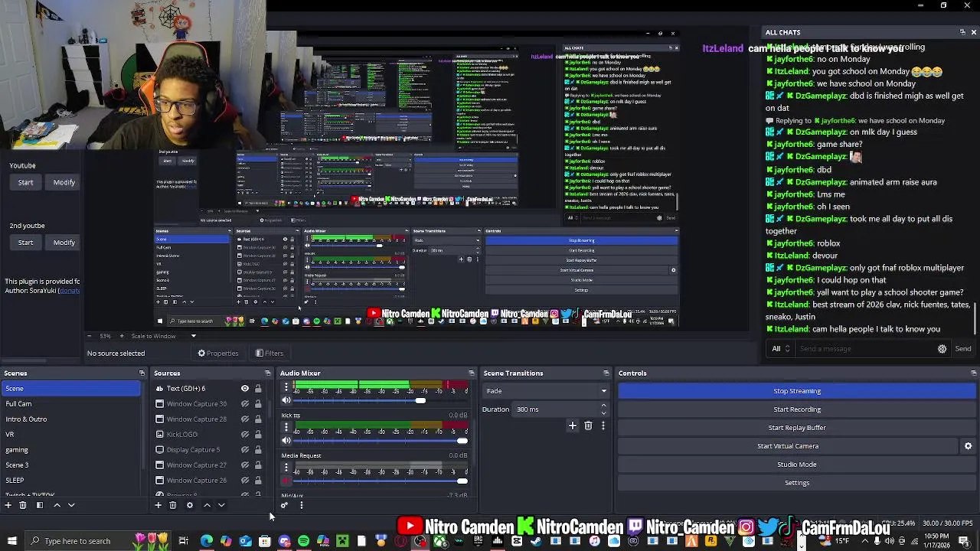Open advanced audio properties gears icon
980x551 pixels.
click(285, 505)
